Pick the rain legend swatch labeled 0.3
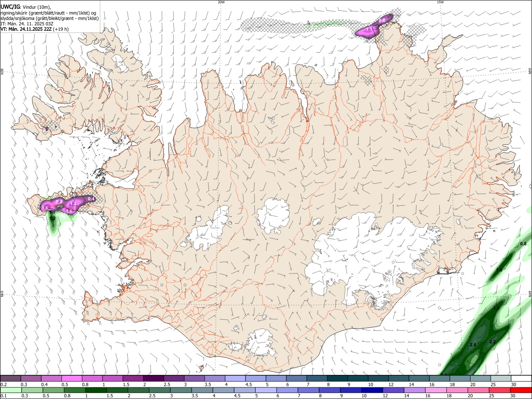Viewport: 532px width, 399px height. click(32, 390)
